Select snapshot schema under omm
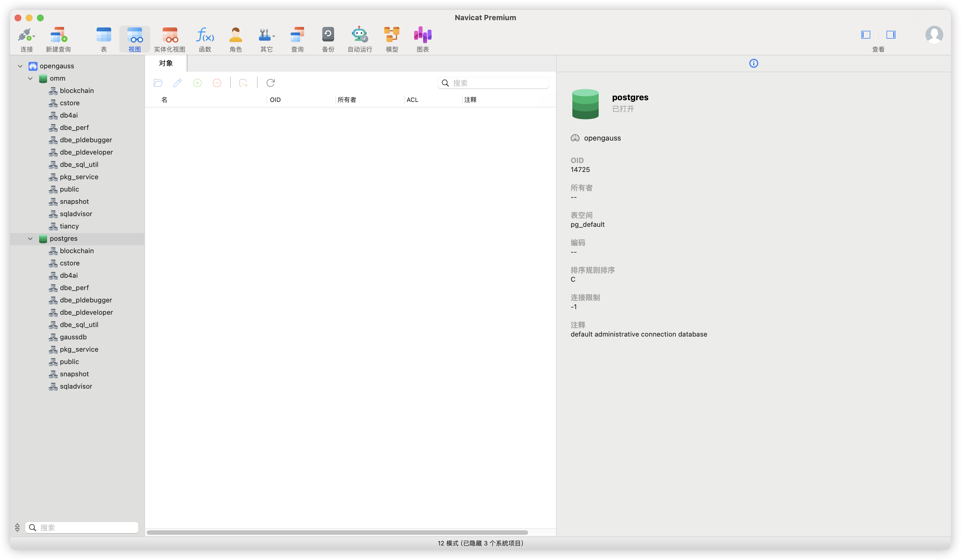961x560 pixels. tap(74, 201)
